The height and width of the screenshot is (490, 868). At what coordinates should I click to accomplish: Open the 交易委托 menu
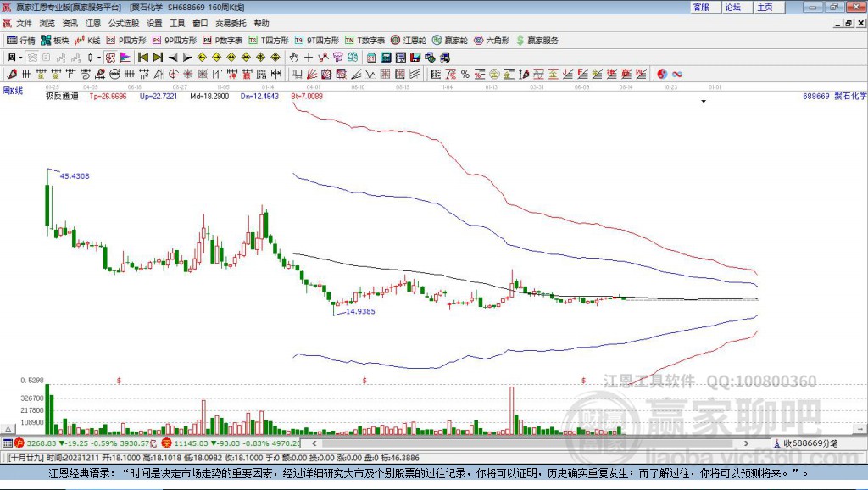[231, 23]
